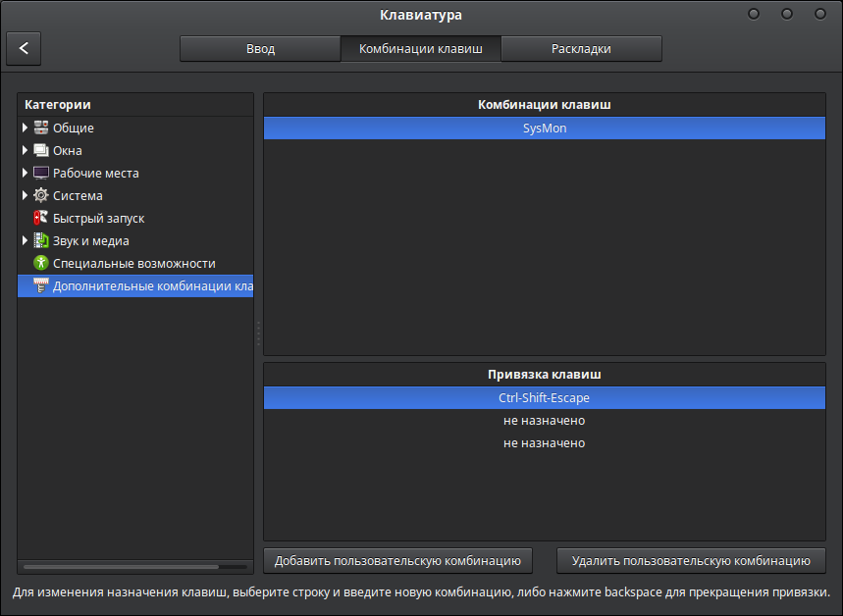Image resolution: width=843 pixels, height=616 pixels.
Task: Click the Quick launch icon
Action: point(40,218)
